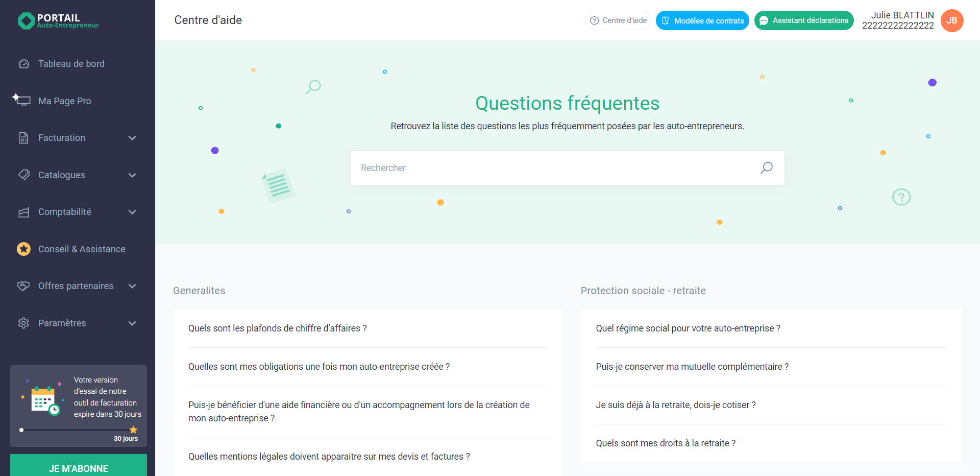Image resolution: width=980 pixels, height=476 pixels.
Task: Expand the Catalogues submenu chevron
Action: point(132,175)
